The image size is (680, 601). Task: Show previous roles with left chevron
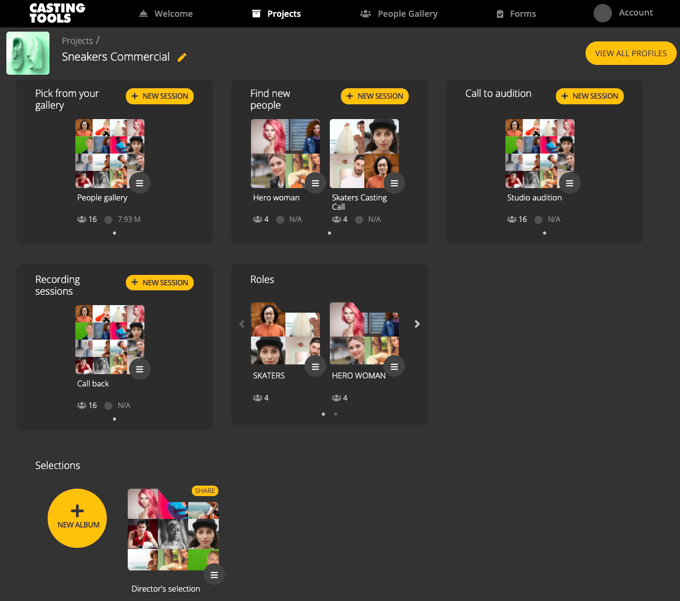tap(242, 324)
